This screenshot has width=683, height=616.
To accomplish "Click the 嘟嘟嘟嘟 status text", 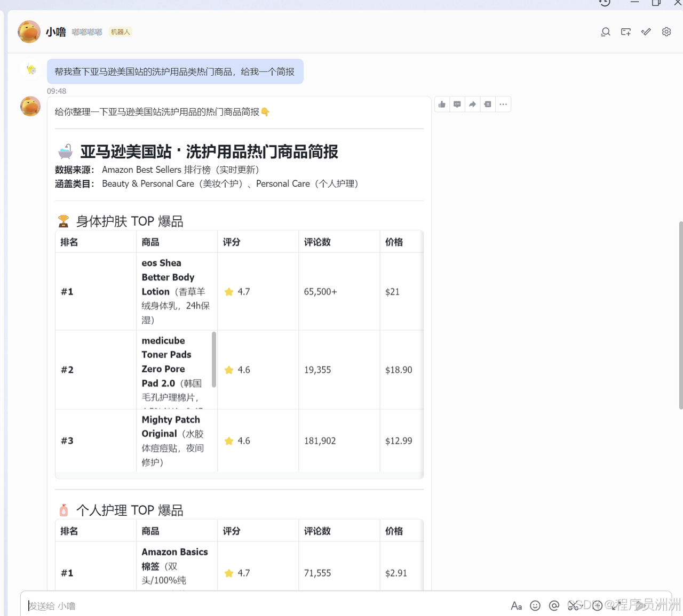I will 87,32.
